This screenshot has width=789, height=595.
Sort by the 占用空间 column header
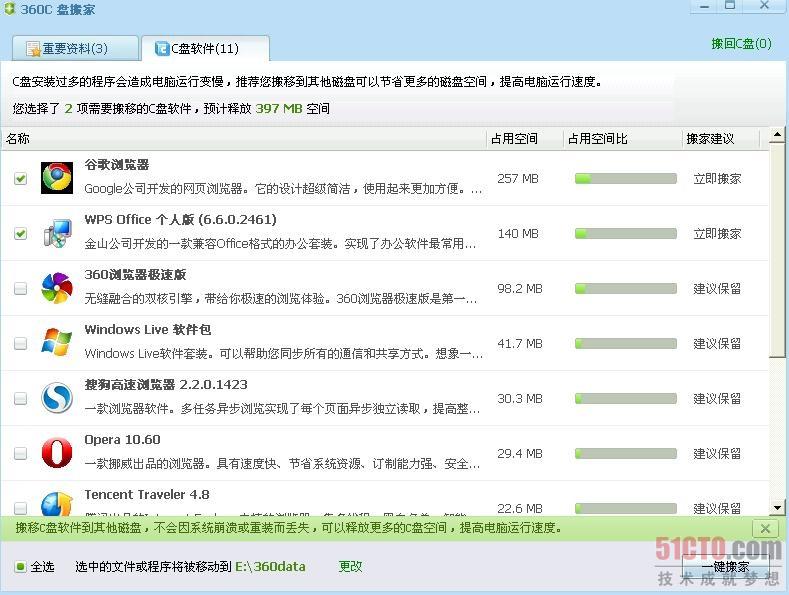[525, 138]
